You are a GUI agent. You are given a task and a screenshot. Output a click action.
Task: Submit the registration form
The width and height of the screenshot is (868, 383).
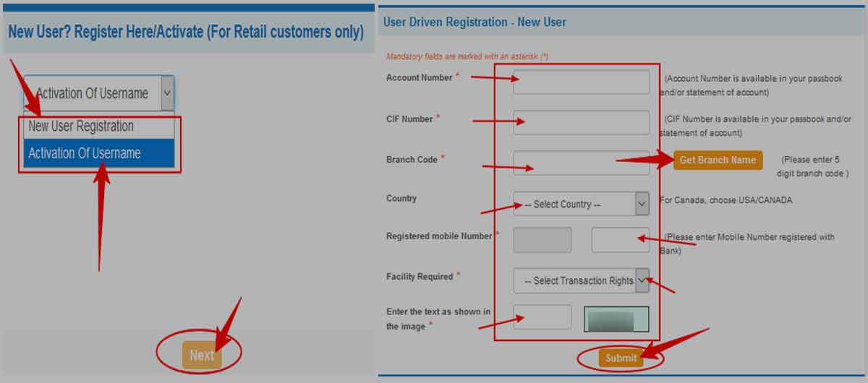click(621, 358)
